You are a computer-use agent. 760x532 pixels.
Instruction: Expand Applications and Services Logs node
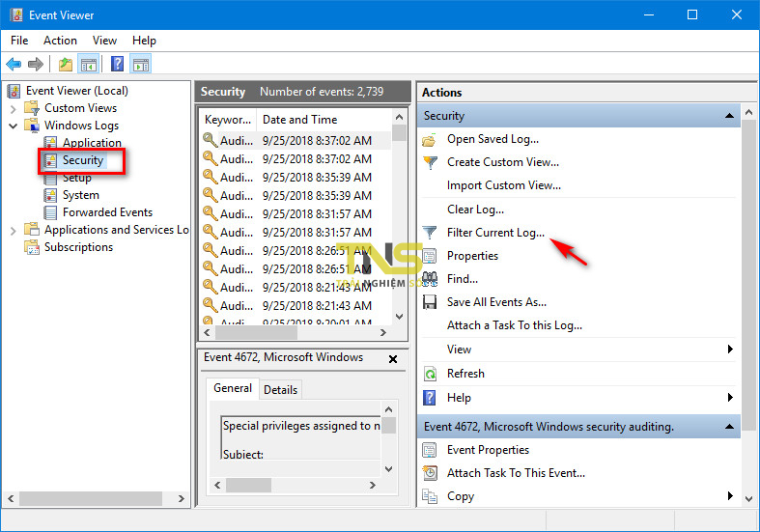click(14, 231)
